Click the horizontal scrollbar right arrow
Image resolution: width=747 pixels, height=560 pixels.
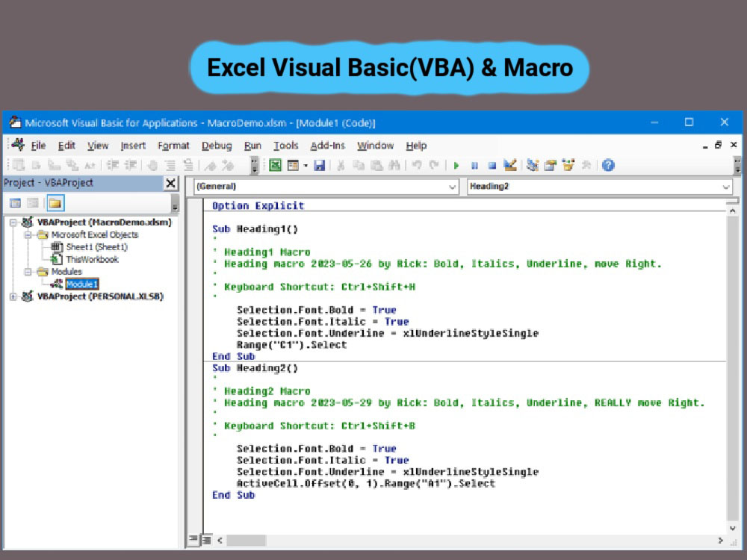(720, 541)
